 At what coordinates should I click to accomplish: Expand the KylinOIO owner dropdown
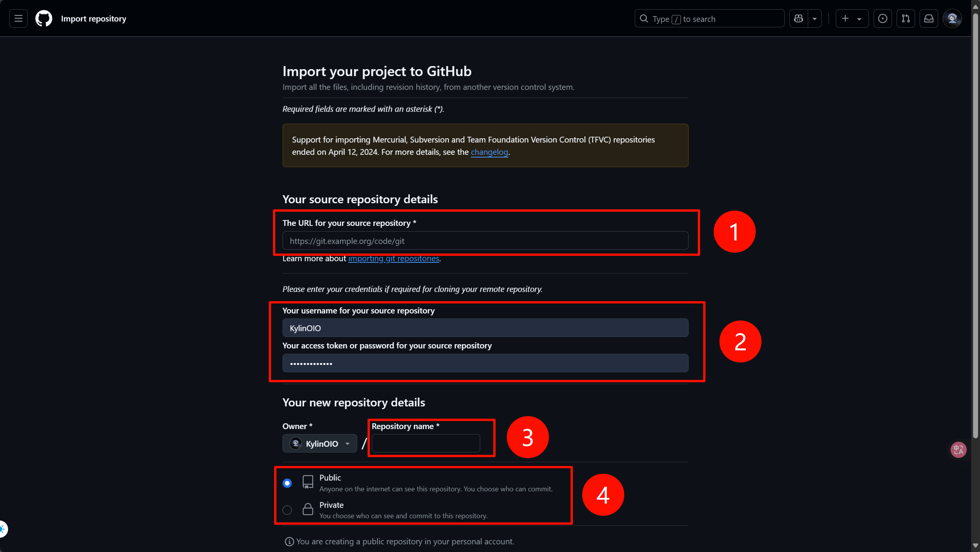pyautogui.click(x=320, y=444)
